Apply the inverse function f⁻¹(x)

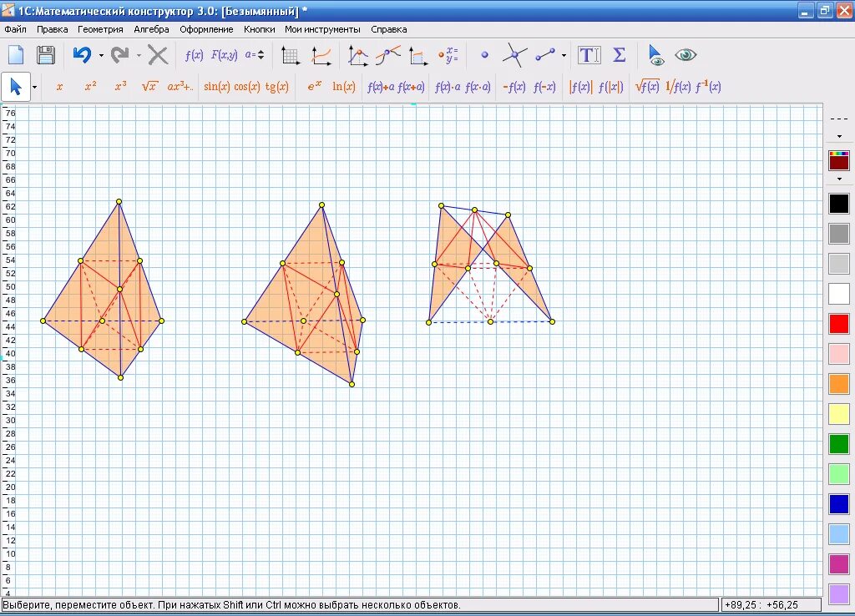[708, 86]
